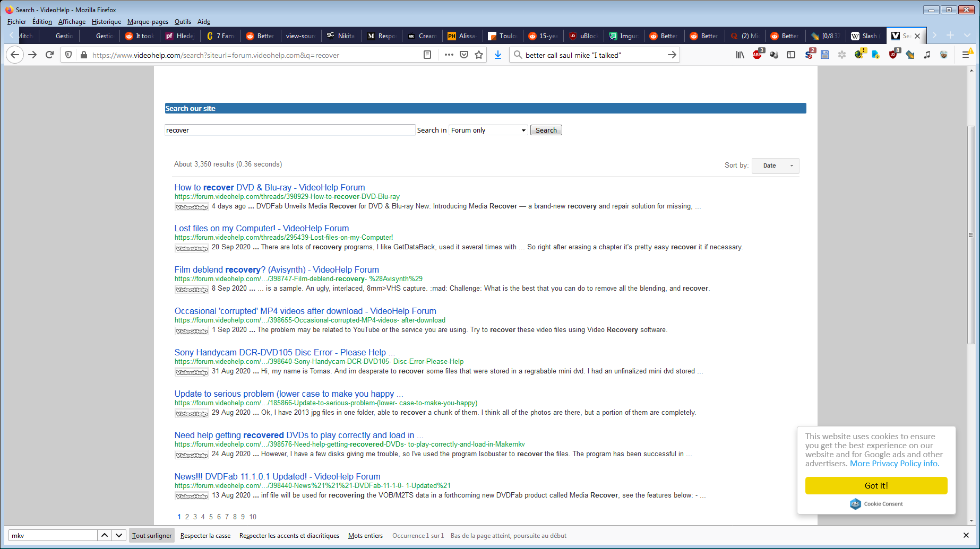
Task: Open a new browser tab
Action: 950,36
